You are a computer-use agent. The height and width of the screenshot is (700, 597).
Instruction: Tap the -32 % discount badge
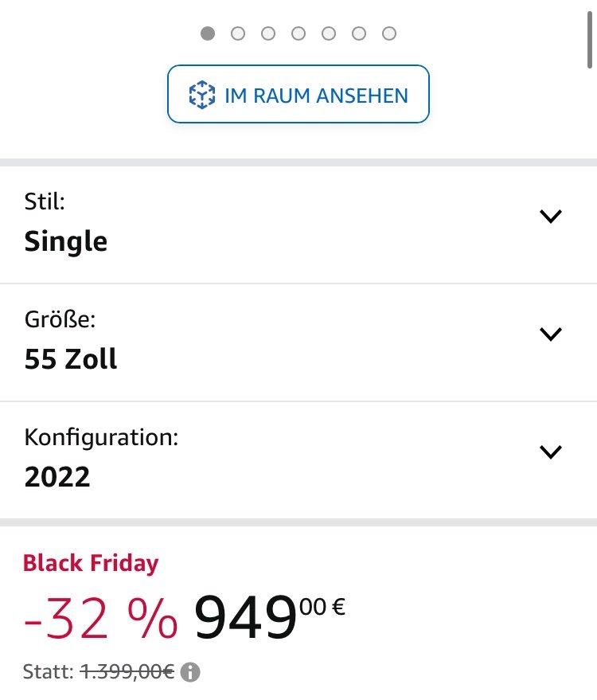click(x=101, y=620)
